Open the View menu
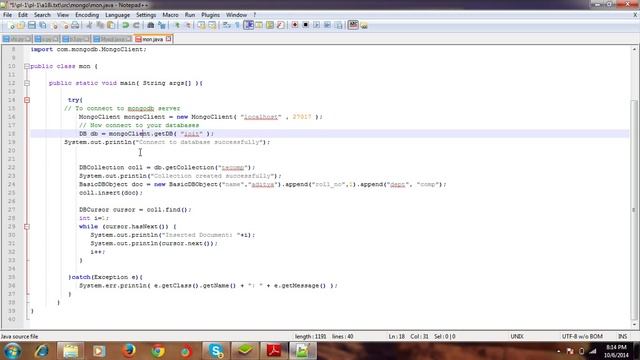The width and height of the screenshot is (640, 360). [x=62, y=15]
